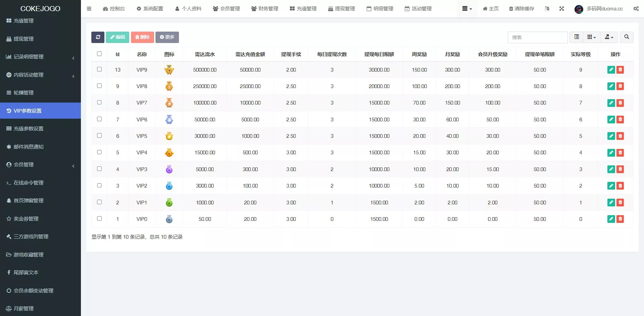Open the 财务管理 menu in top bar
The width and height of the screenshot is (644, 316).
(x=265, y=9)
